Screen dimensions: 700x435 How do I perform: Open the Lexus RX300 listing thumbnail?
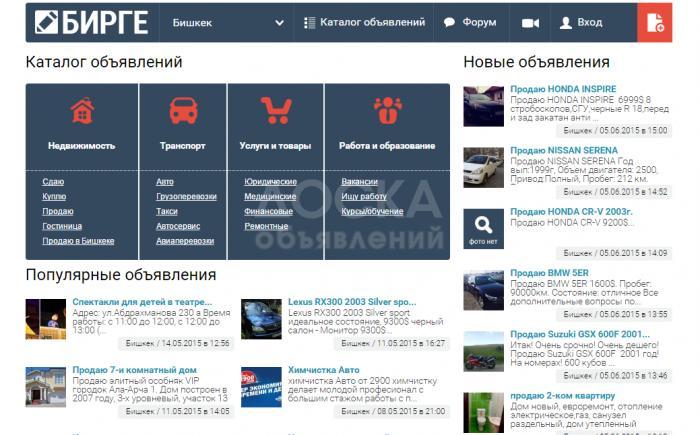pos(261,319)
